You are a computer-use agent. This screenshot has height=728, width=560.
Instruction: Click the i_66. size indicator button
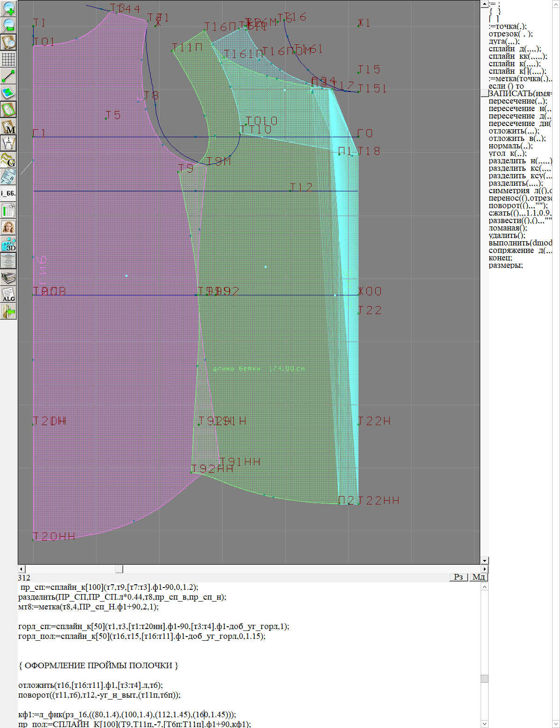coord(8,193)
